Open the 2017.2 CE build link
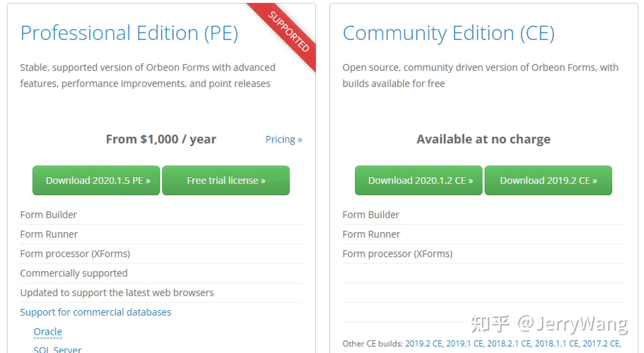 (x=601, y=344)
